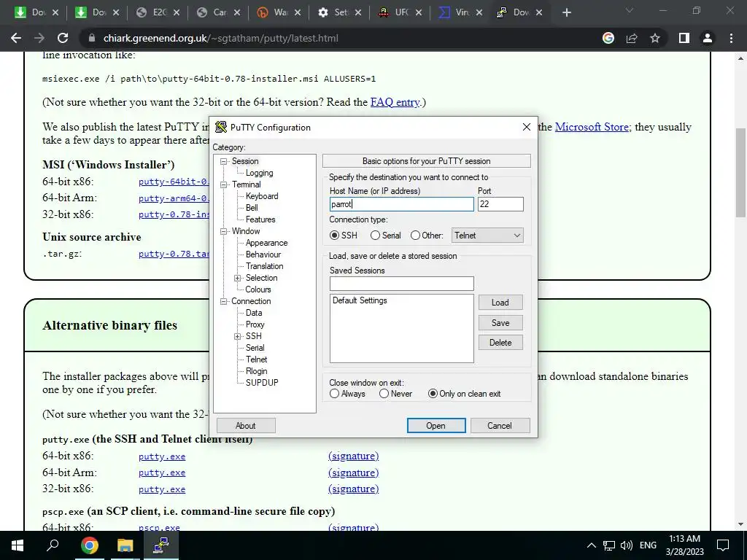This screenshot has width=747, height=560.
Task: Click Chrome forward arrow
Action: 39,38
